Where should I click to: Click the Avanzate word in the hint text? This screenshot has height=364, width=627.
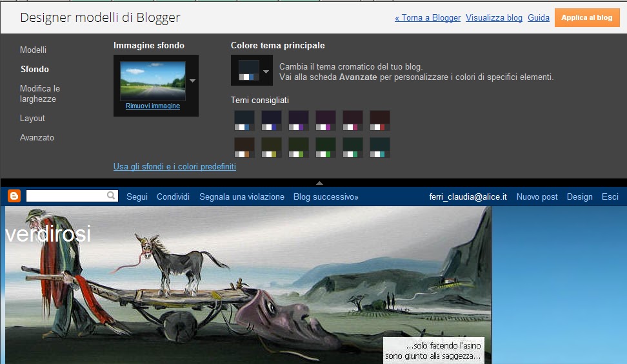tap(358, 77)
